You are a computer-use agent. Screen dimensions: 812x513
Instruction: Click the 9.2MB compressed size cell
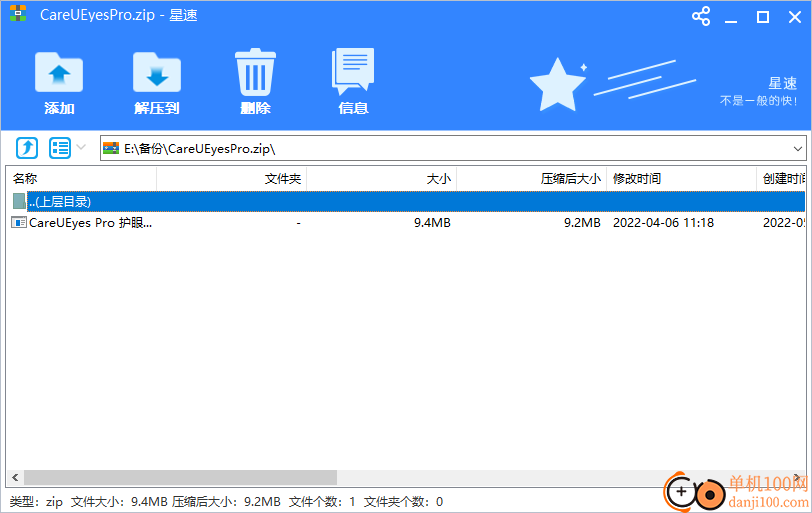click(x=582, y=223)
